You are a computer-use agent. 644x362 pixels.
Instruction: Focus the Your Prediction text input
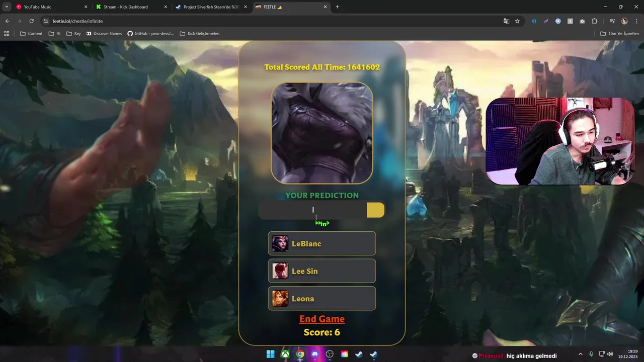[x=312, y=210]
